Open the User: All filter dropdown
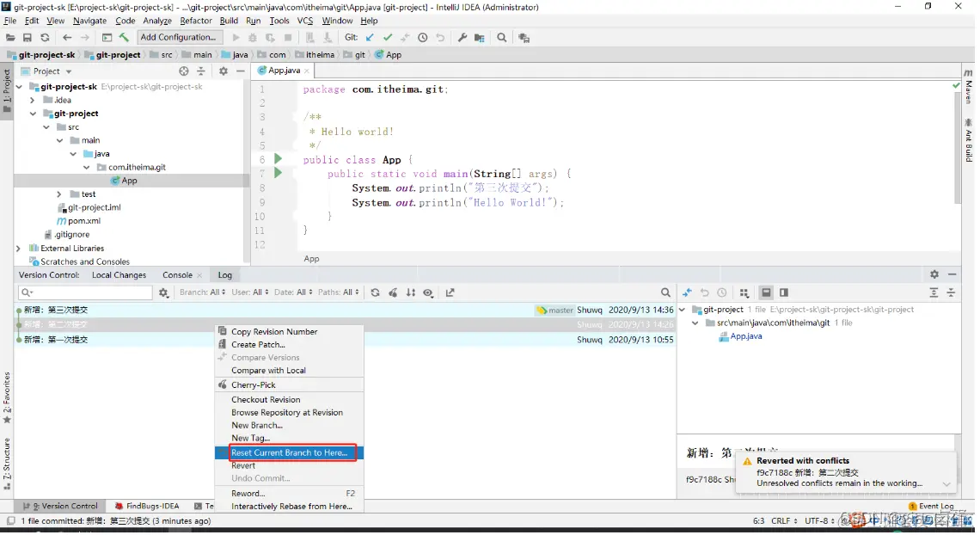The image size is (980, 535). [x=250, y=292]
